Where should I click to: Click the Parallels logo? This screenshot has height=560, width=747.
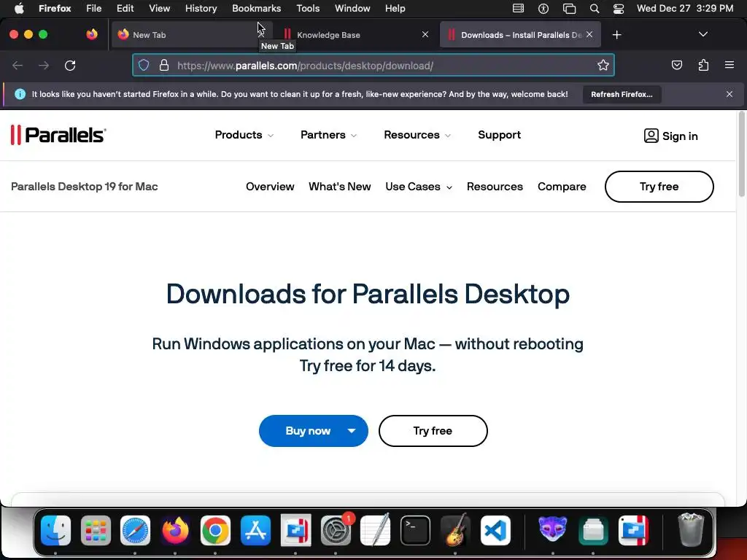[x=58, y=135]
